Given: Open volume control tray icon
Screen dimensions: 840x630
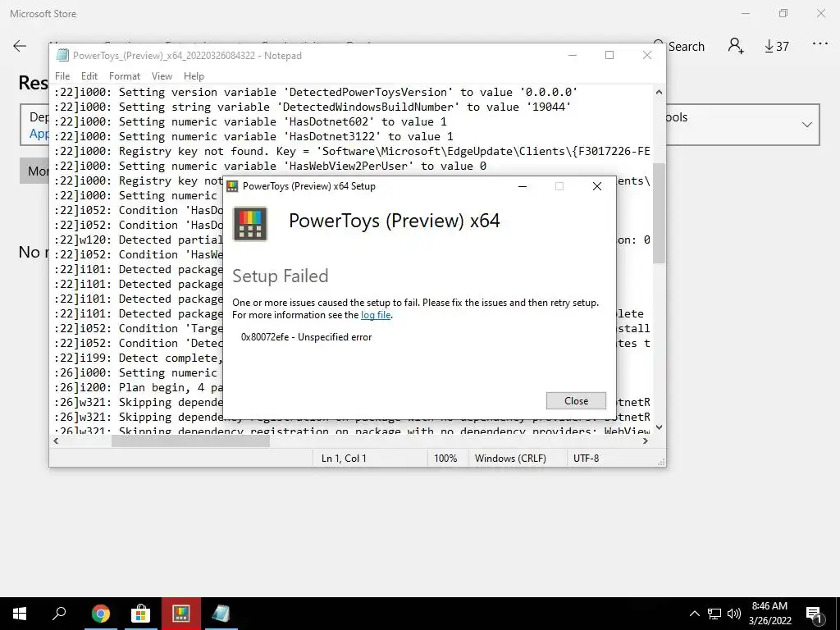Looking at the screenshot, I should [734, 614].
